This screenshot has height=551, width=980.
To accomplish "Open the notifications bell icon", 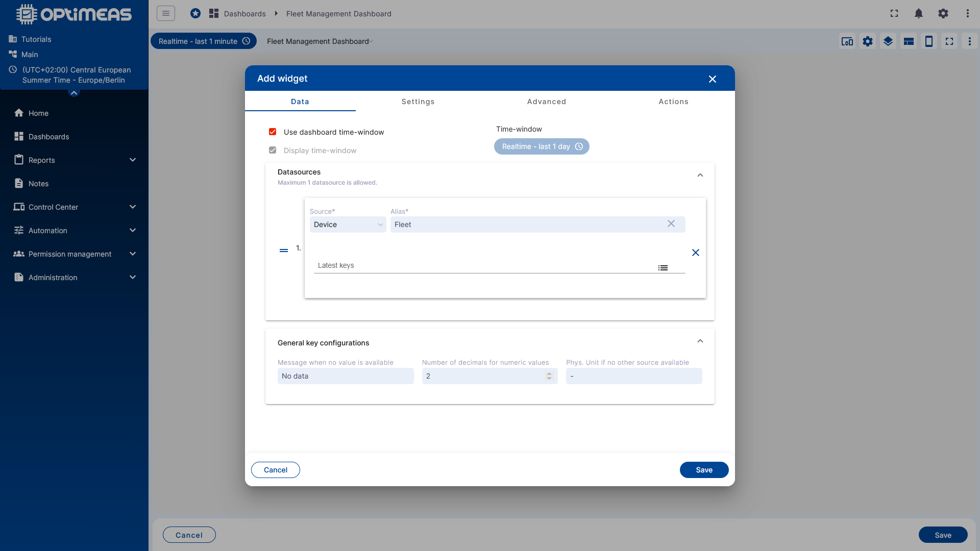I will point(918,14).
